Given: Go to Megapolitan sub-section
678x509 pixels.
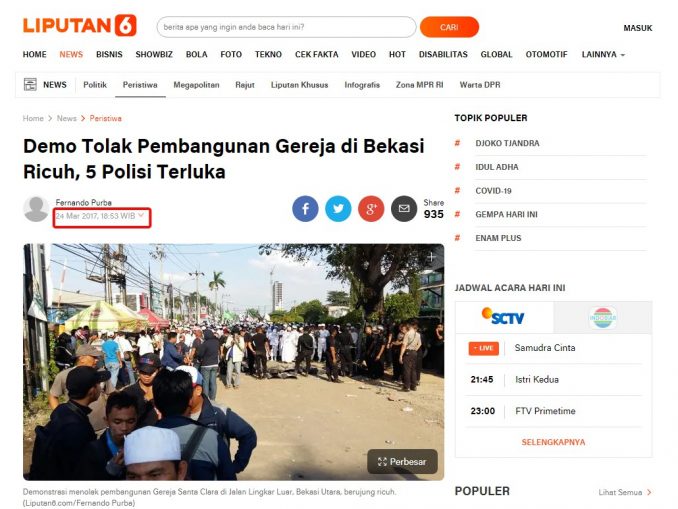Looking at the screenshot, I should click(196, 85).
